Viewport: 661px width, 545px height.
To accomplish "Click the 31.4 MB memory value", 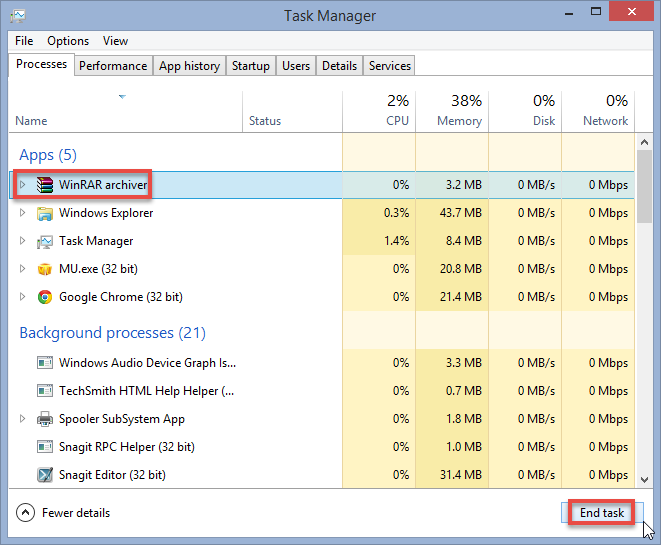I will 461,475.
